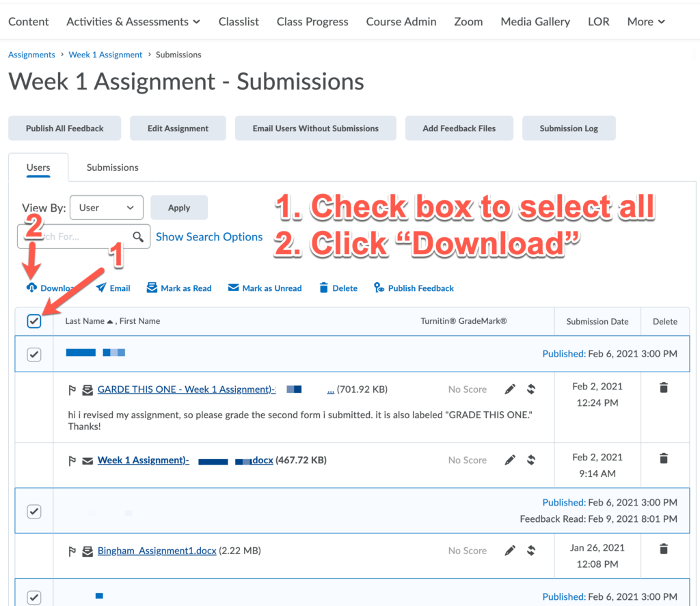Click the Publish Feedback icon
700x606 pixels.
pyautogui.click(x=379, y=288)
